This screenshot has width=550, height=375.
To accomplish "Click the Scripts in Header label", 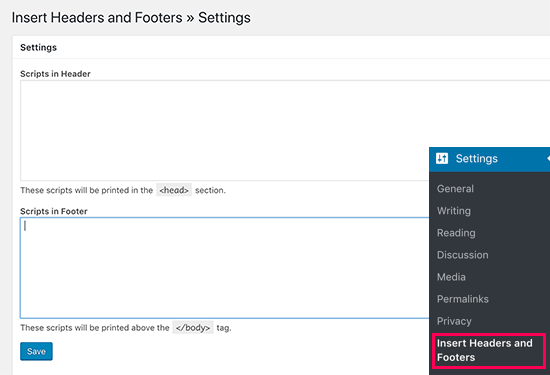I will (x=55, y=74).
